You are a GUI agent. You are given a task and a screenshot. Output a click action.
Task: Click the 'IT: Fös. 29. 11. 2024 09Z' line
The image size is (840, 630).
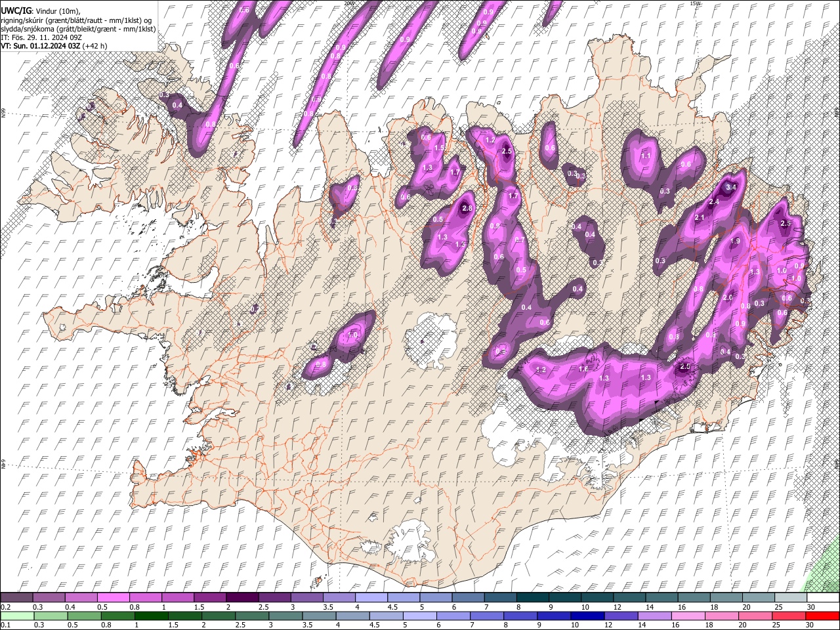pos(41,37)
